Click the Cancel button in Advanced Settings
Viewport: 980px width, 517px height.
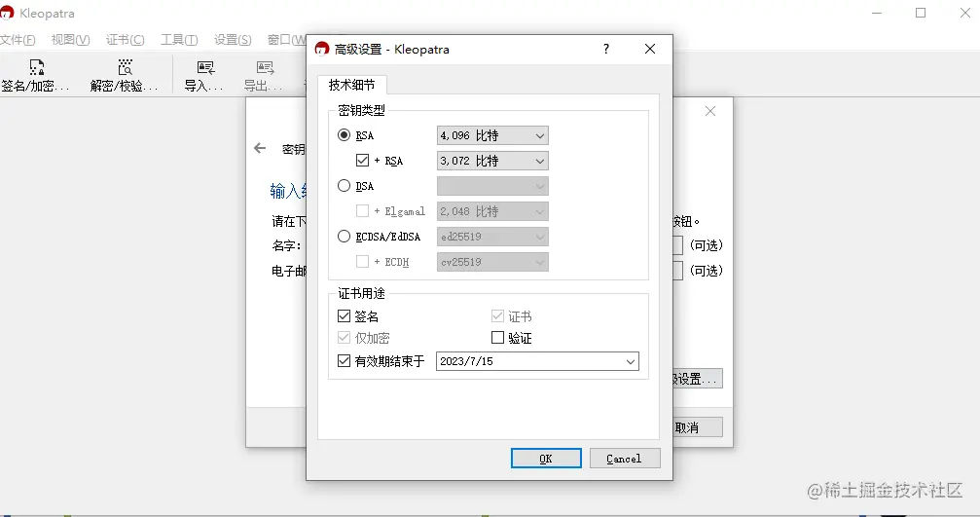coord(625,459)
